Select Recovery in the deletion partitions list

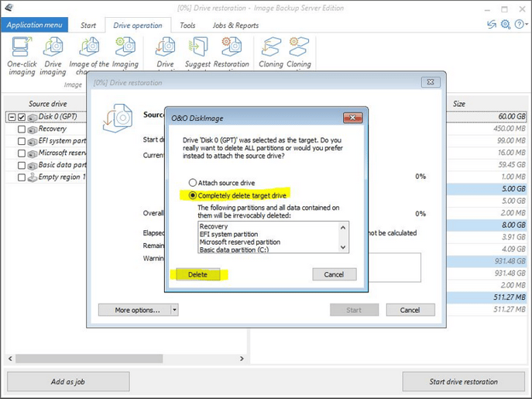click(x=214, y=226)
